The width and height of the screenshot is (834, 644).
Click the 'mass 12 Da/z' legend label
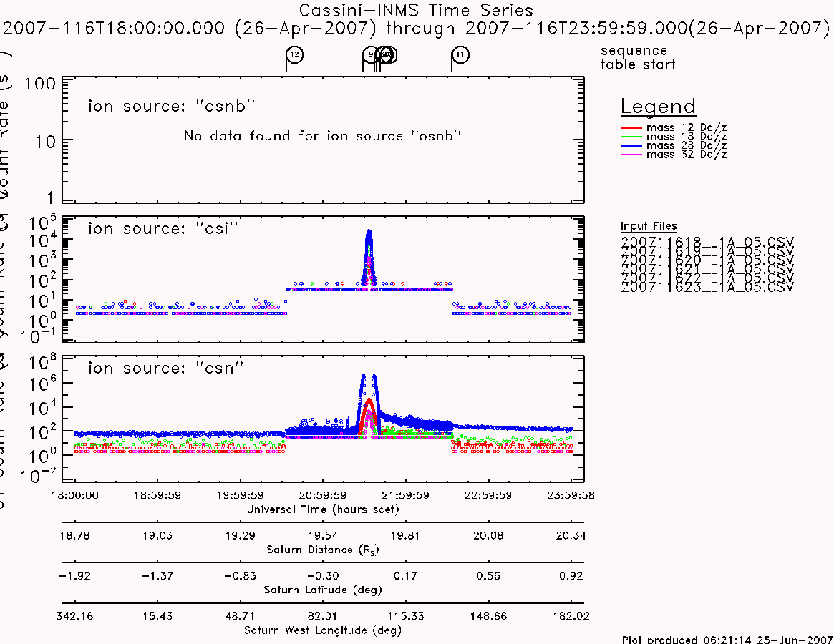[686, 127]
